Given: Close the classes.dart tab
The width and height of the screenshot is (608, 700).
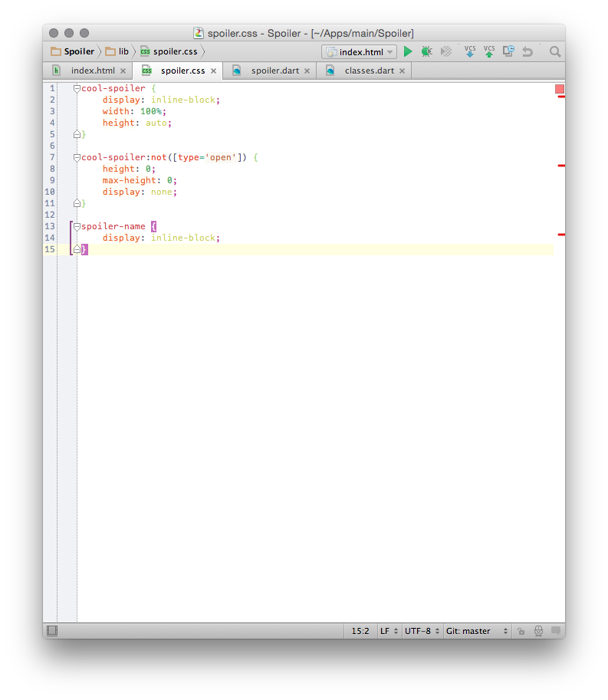Looking at the screenshot, I should 403,71.
